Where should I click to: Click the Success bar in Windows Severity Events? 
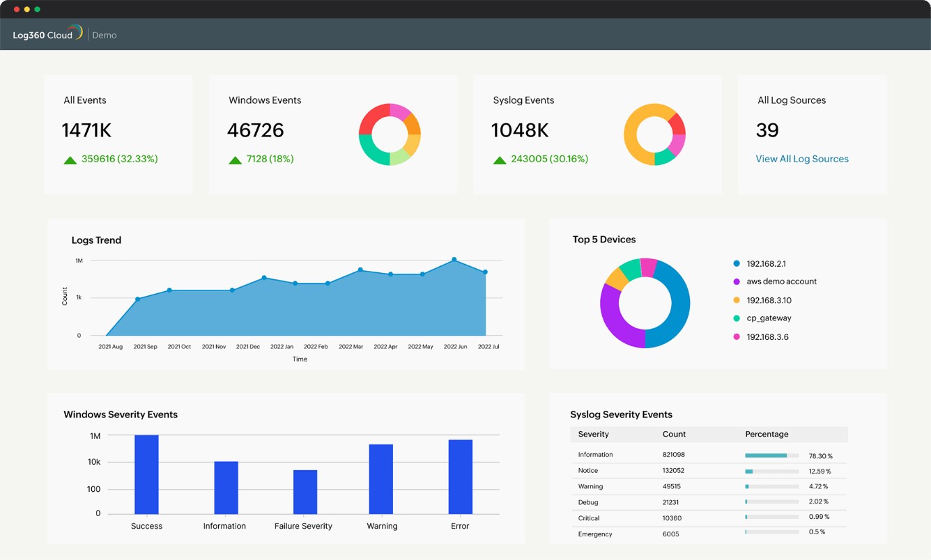(x=146, y=474)
